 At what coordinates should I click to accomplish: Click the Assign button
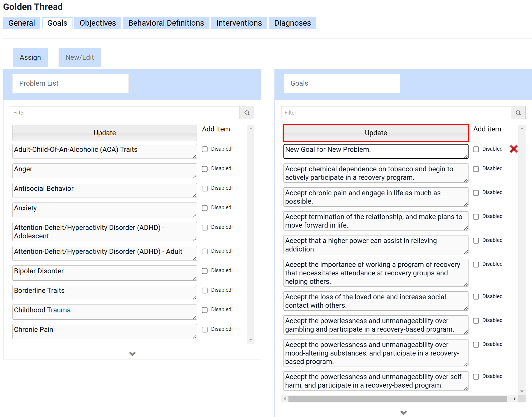pyautogui.click(x=30, y=57)
